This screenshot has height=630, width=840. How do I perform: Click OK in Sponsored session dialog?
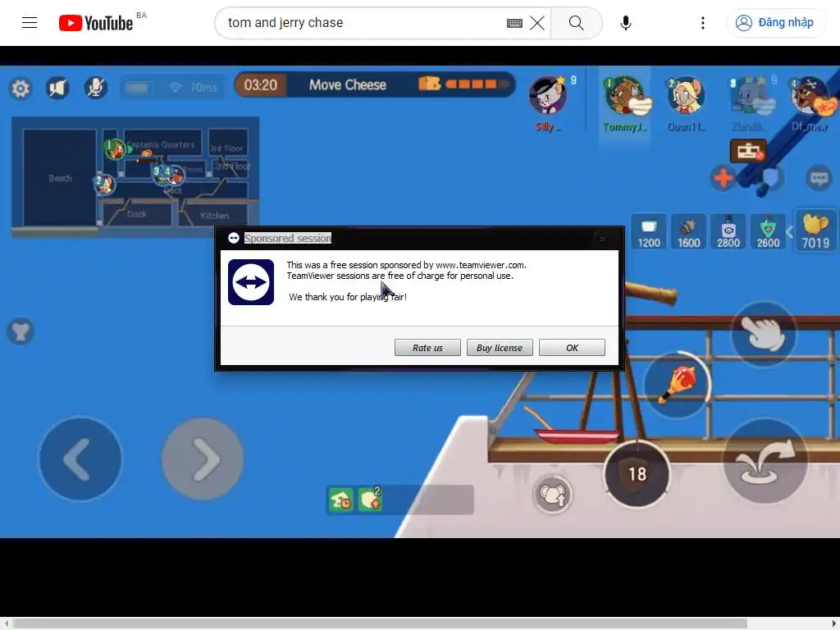572,348
